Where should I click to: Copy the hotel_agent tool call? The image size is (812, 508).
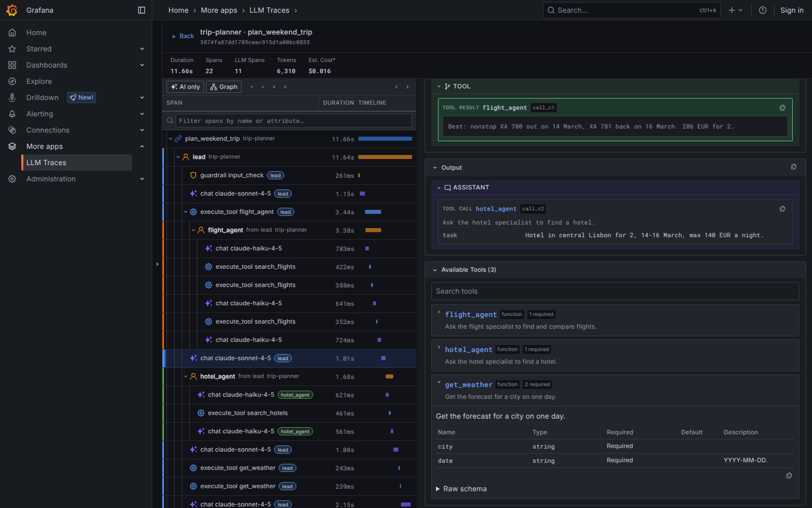[783, 209]
